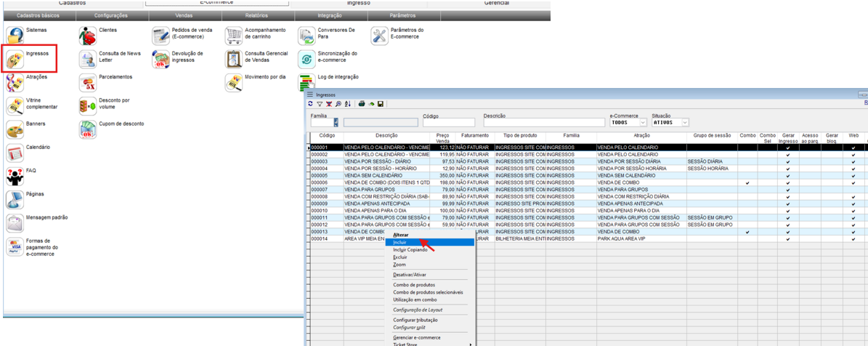Click refresh icon in Ingressos toolbar
This screenshot has height=346, width=868.
pos(311,104)
